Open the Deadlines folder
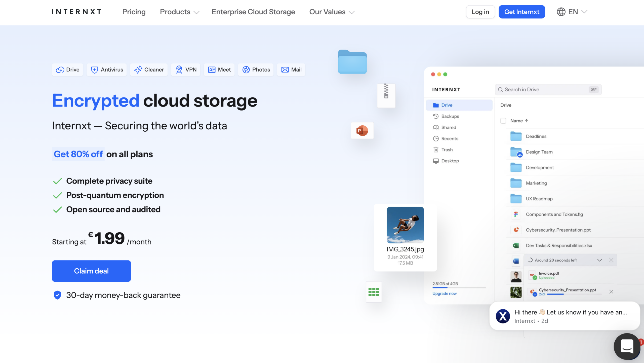This screenshot has width=644, height=363. [529, 136]
